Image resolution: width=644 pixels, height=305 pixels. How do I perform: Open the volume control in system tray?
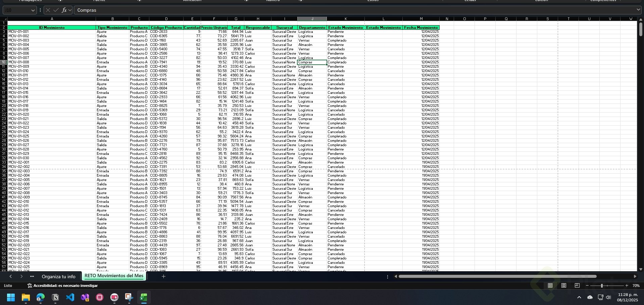pos(608,297)
